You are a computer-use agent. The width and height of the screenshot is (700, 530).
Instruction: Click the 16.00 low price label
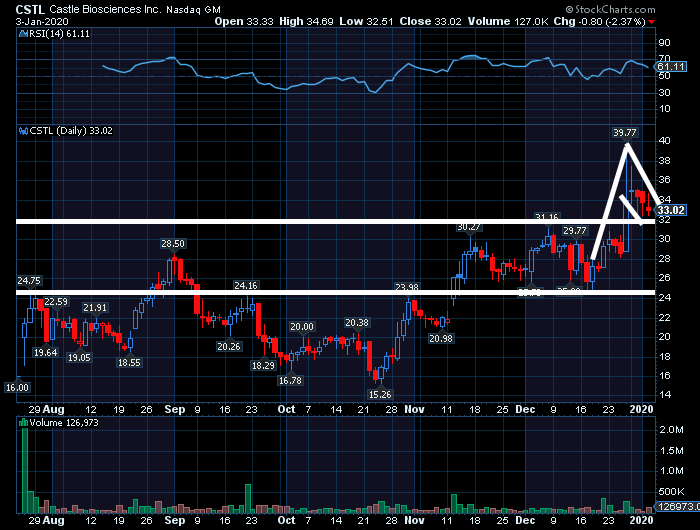click(17, 388)
